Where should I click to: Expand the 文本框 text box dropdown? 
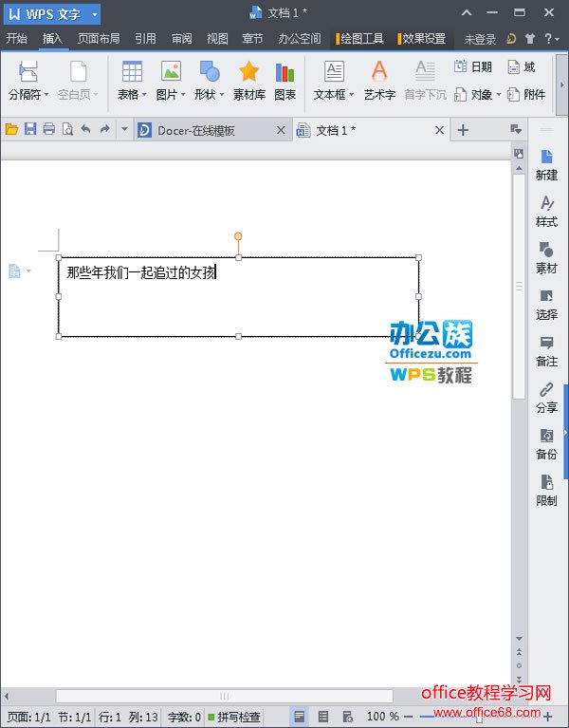350,95
